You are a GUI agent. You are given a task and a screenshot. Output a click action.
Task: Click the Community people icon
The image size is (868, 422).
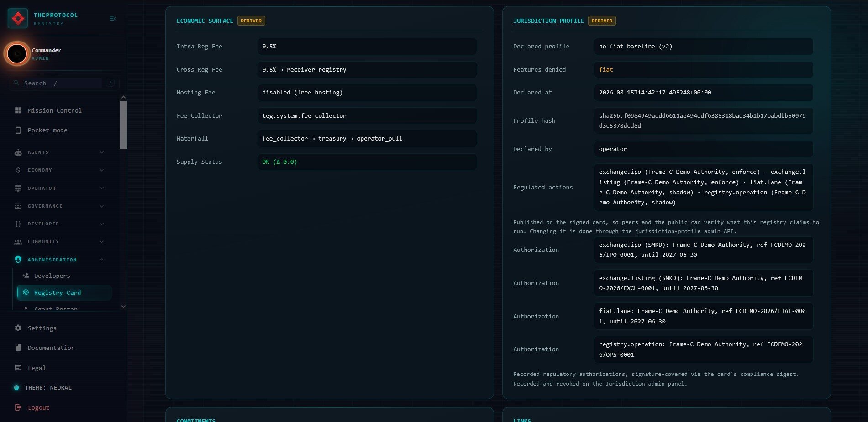coord(18,241)
